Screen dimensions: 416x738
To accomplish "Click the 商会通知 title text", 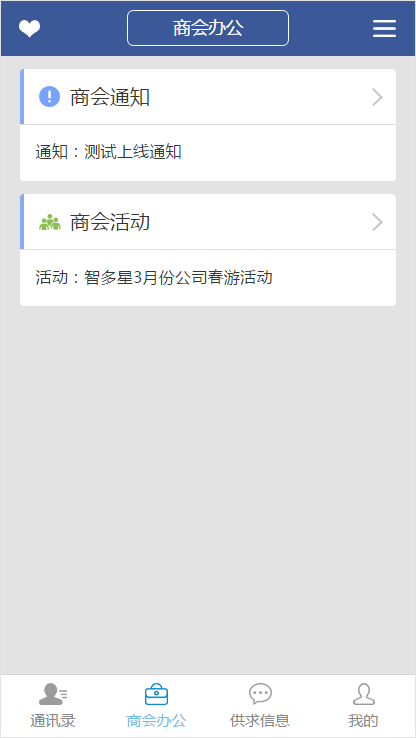I will (x=110, y=97).
